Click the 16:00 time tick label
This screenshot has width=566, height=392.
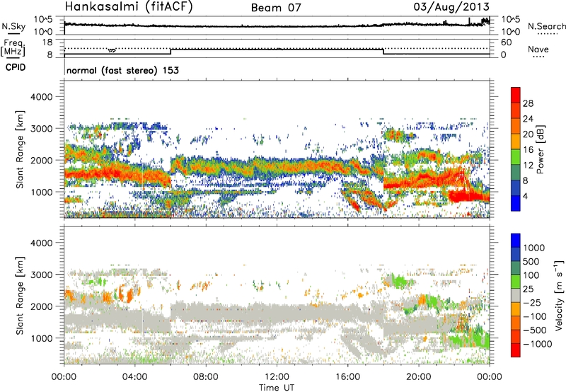point(347,377)
